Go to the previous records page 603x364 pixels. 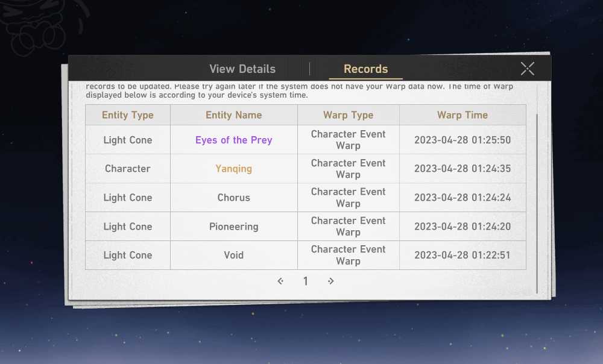click(280, 281)
